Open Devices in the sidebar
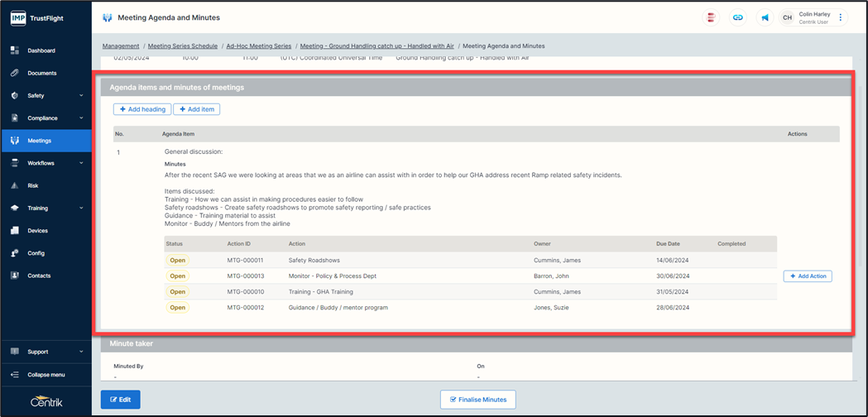Viewport: 868px width, 417px height. [x=37, y=231]
